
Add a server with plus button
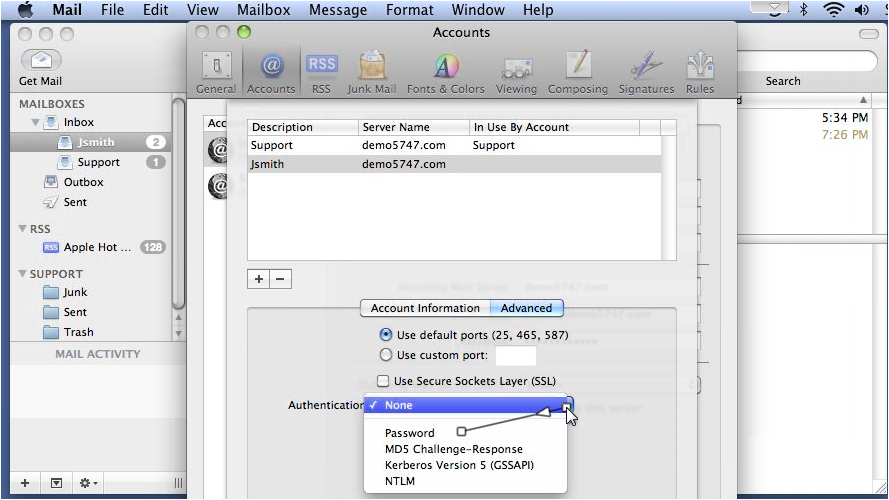(x=259, y=279)
